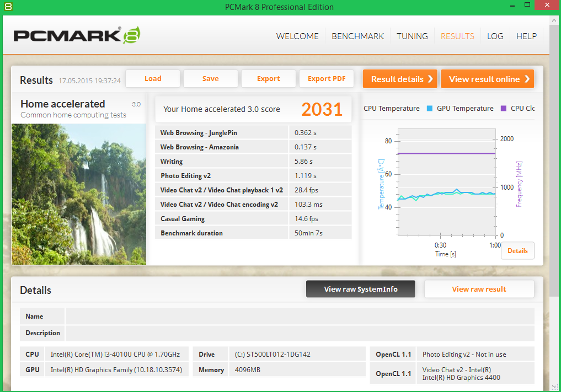This screenshot has height=392, width=561.
Task: Click View raw result button
Action: (479, 289)
